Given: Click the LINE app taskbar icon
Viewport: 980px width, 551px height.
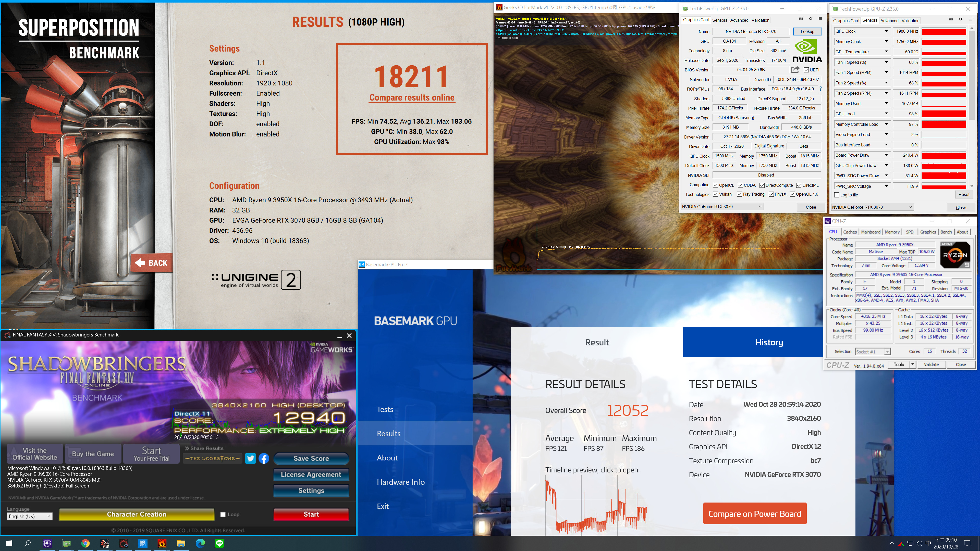Looking at the screenshot, I should coord(219,543).
